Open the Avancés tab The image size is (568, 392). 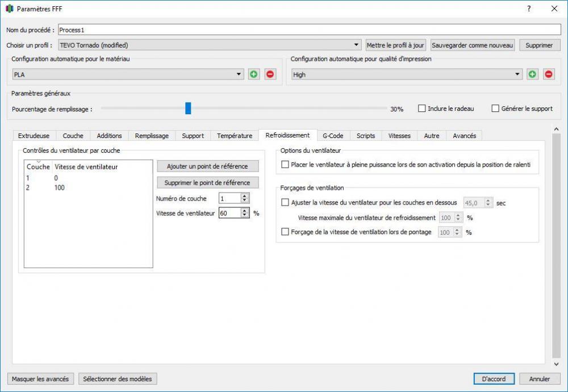[465, 136]
